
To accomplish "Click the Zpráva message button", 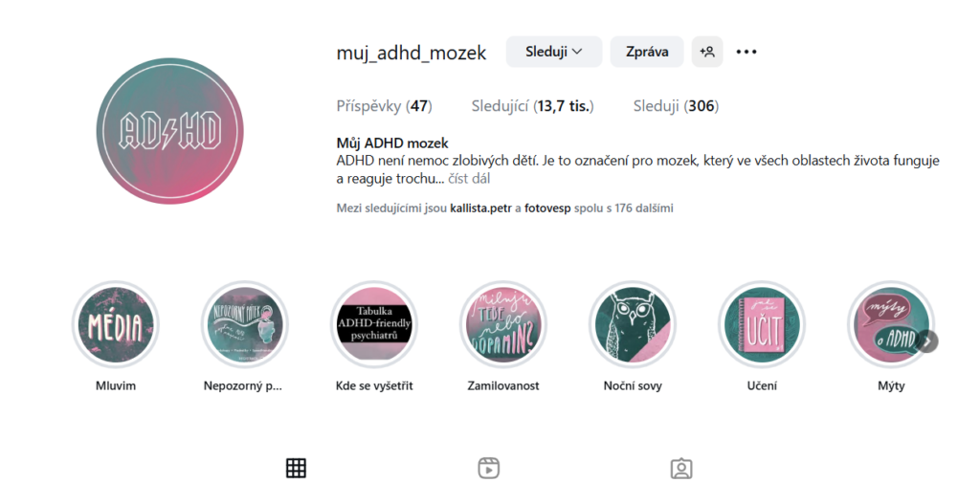I will click(x=647, y=52).
